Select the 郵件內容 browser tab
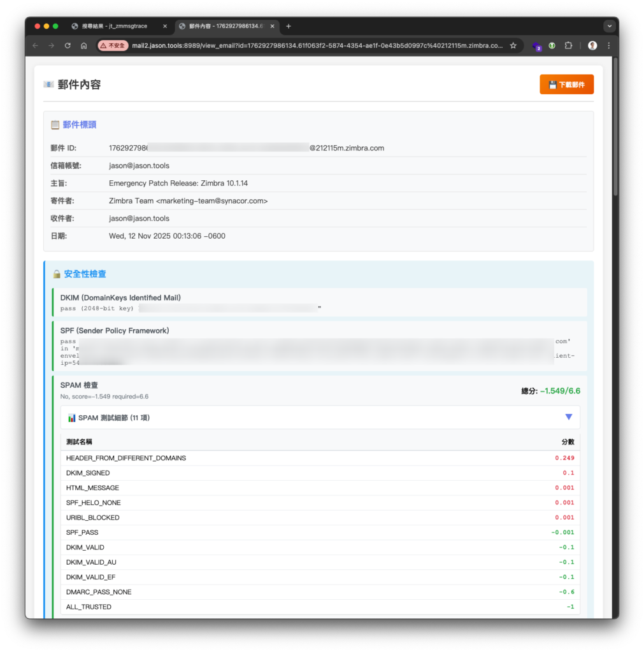Viewport: 644px width, 652px height. click(226, 26)
